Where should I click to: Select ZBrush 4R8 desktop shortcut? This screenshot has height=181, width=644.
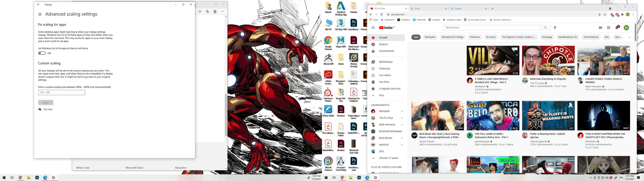(x=328, y=59)
